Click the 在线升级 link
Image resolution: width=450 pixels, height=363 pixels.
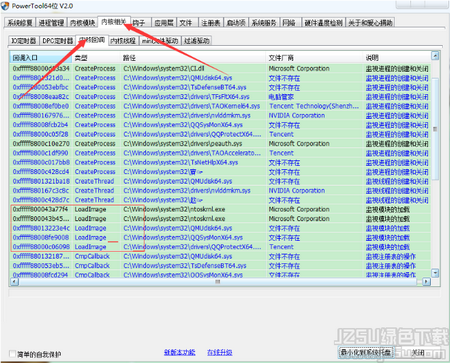(220, 352)
